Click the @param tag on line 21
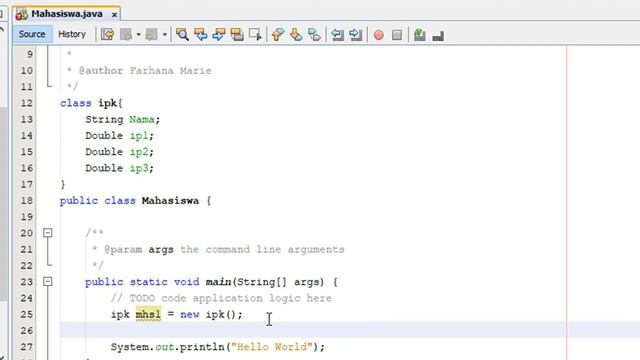The height and width of the screenshot is (360, 640). [123, 249]
